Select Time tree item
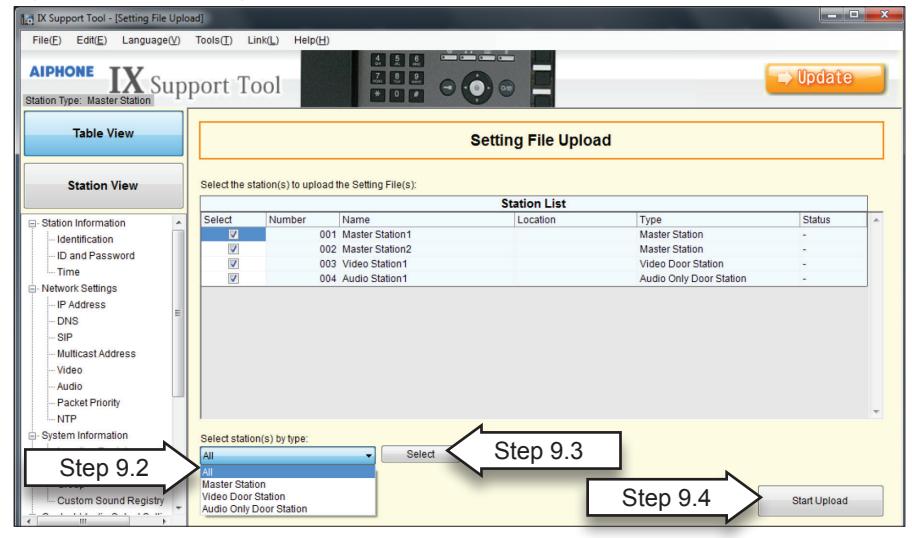912x538 pixels. point(68,272)
